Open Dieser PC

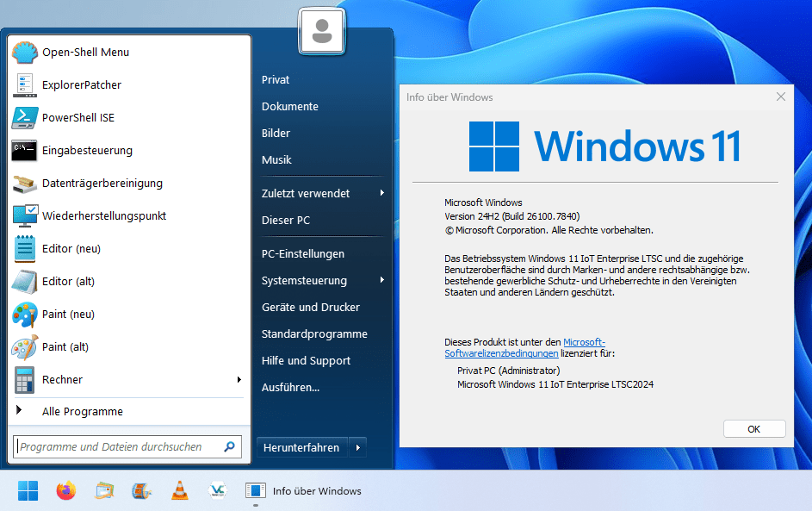click(x=286, y=221)
